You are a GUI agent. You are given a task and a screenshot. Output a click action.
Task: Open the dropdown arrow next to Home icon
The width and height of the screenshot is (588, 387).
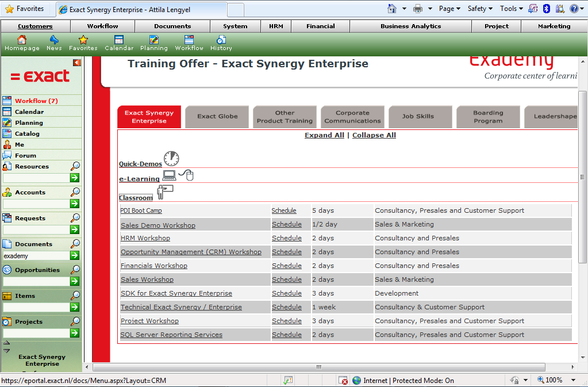coord(404,9)
